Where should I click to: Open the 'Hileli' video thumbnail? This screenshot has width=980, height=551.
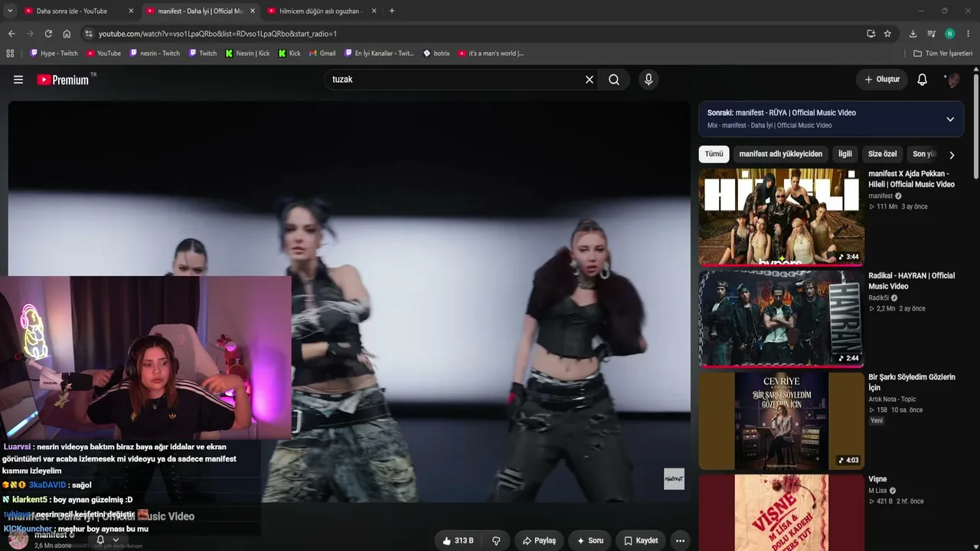pos(782,217)
